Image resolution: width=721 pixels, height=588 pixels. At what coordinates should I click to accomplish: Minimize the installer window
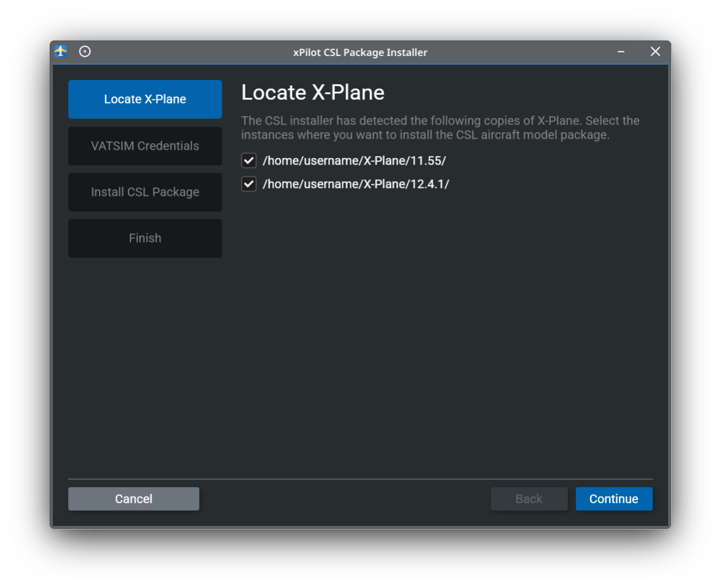tap(621, 52)
